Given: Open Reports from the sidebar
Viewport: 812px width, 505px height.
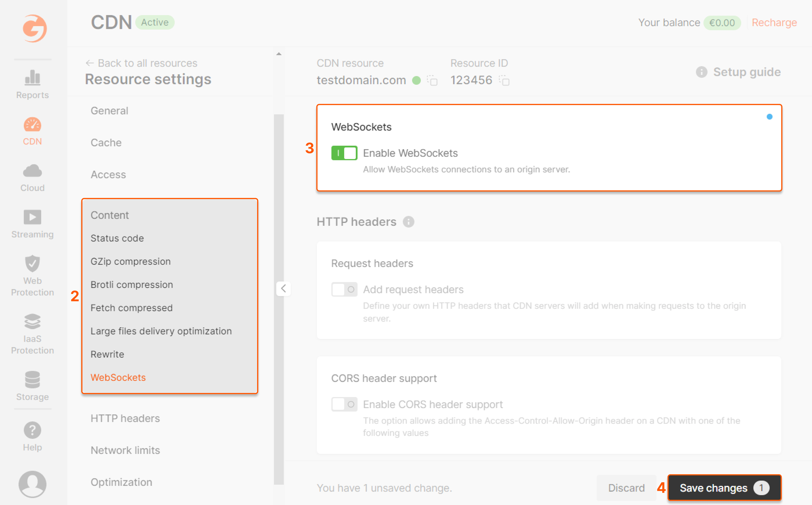Looking at the screenshot, I should [x=32, y=83].
